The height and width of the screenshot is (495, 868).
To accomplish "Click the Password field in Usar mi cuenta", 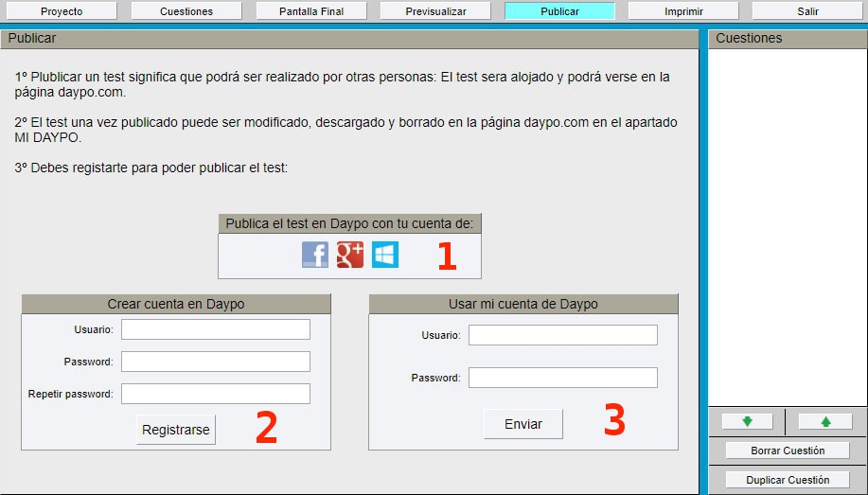I will point(563,378).
